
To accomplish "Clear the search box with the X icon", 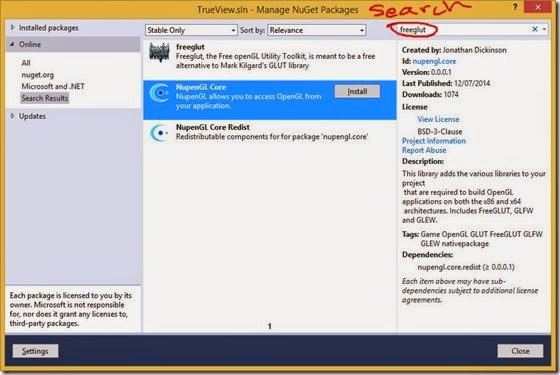I will [x=535, y=29].
